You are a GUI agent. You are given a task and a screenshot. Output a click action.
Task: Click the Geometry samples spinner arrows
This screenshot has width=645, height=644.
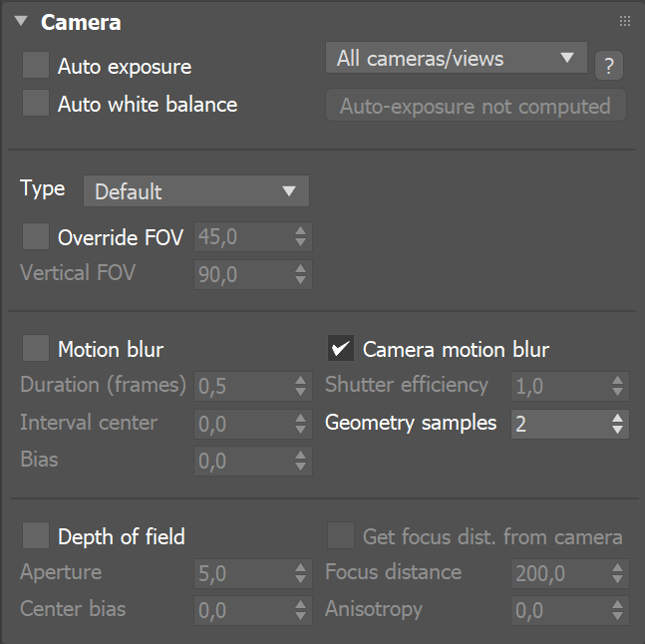(617, 424)
